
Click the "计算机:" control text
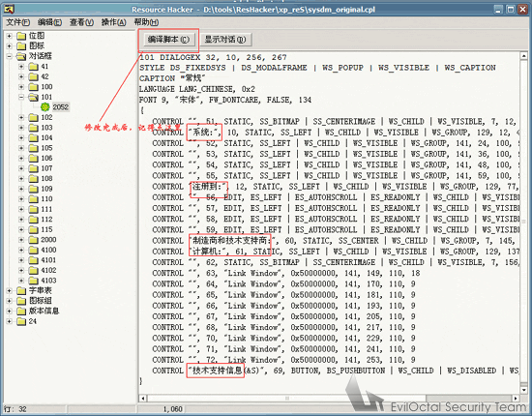(x=207, y=252)
